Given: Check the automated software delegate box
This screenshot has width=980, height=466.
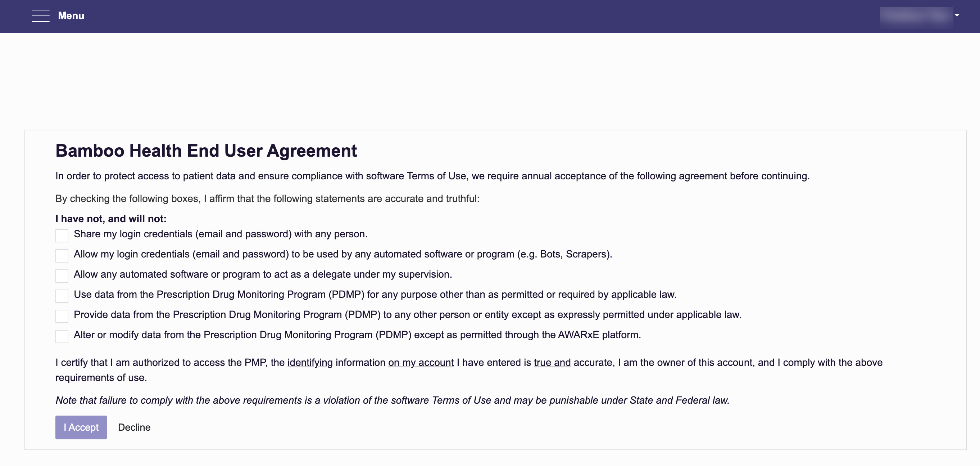Looking at the screenshot, I should coord(62,275).
